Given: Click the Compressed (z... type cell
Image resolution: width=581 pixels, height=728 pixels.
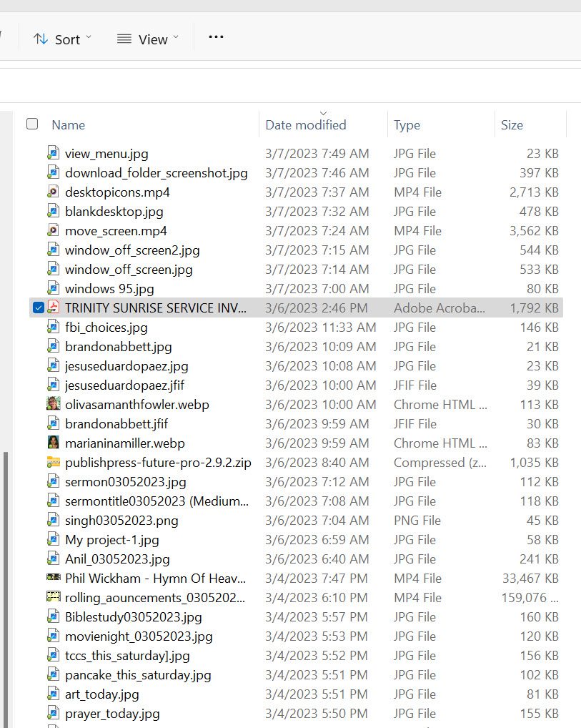Looking at the screenshot, I should pyautogui.click(x=440, y=463).
